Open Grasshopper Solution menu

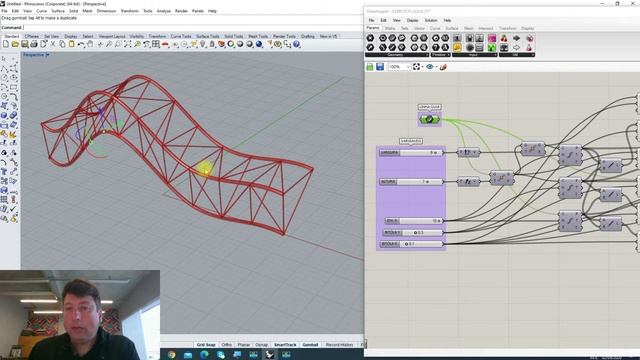point(431,20)
